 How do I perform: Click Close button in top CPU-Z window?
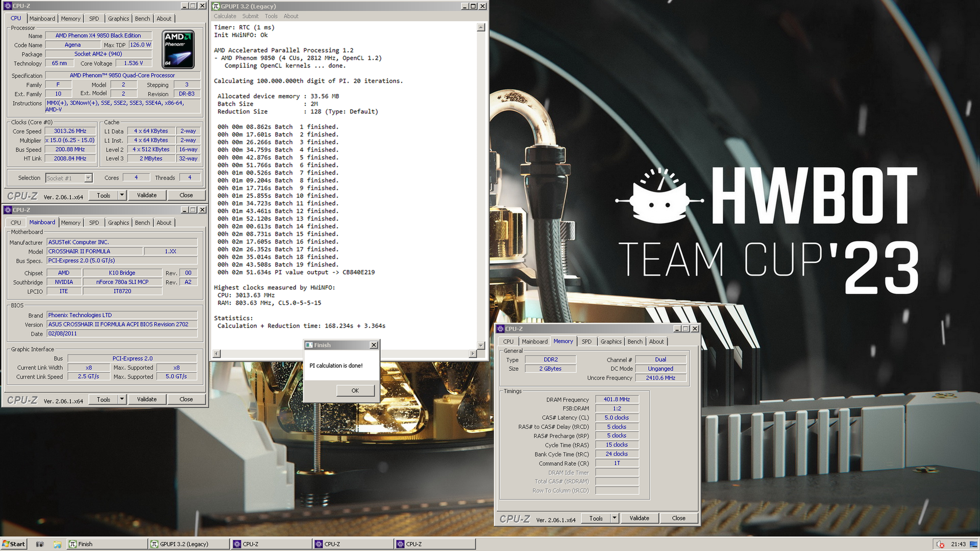[x=186, y=195]
